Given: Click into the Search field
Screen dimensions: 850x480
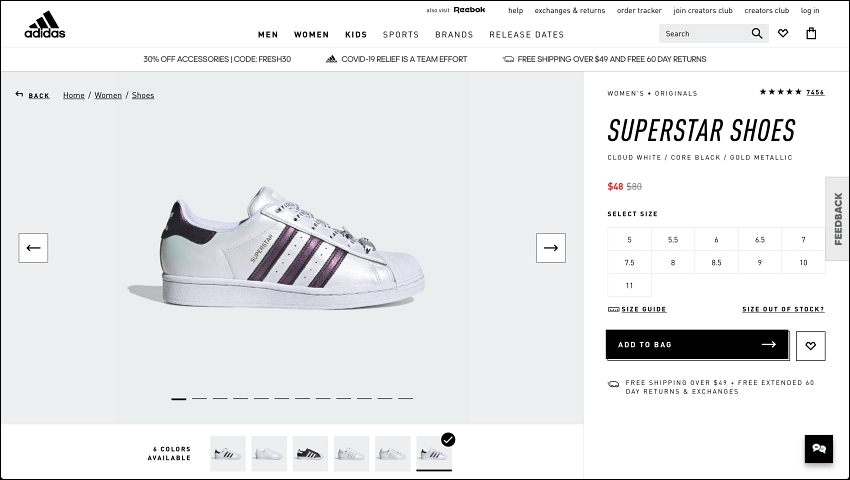Looking at the screenshot, I should coord(704,34).
